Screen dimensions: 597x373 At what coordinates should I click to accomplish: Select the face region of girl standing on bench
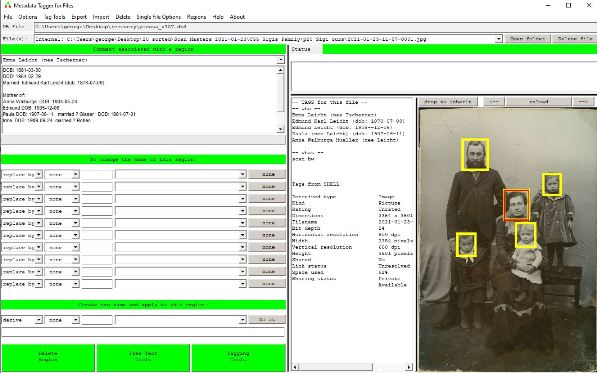(552, 185)
